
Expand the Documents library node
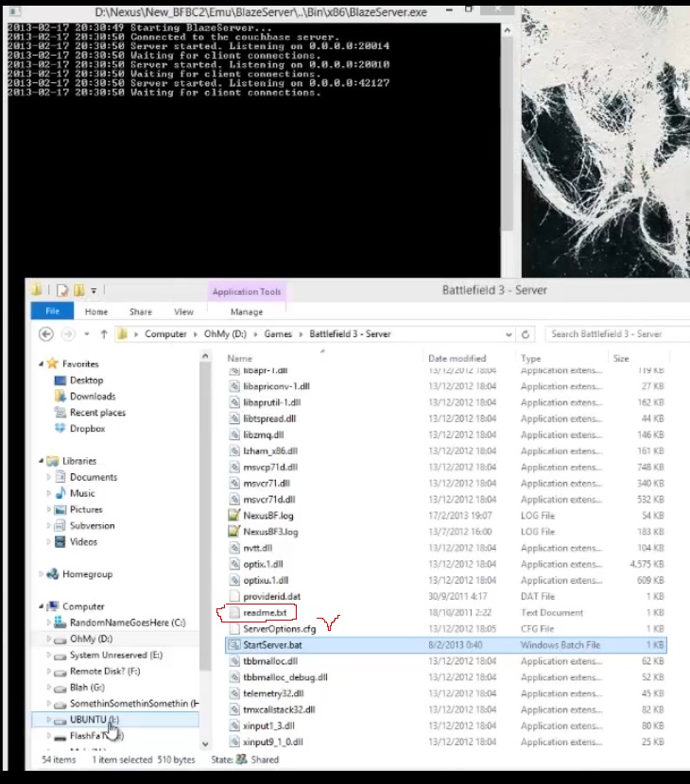coord(48,477)
